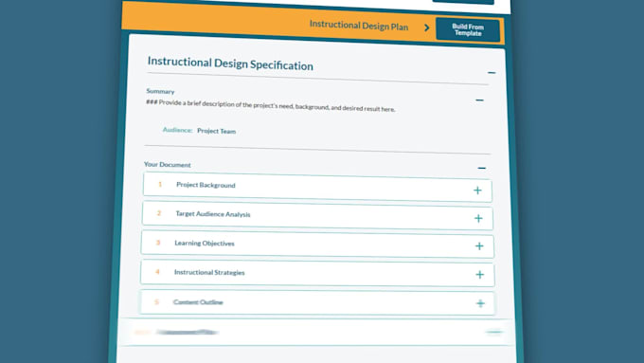The height and width of the screenshot is (363, 644).
Task: Expand the Learning Objectives row
Action: point(479,246)
